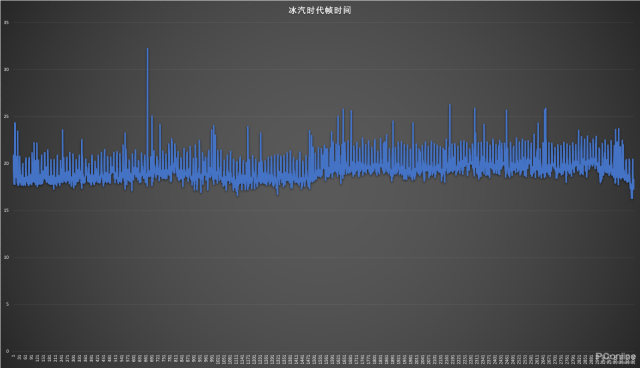Click the y-axis label 15
This screenshot has height=368, width=640.
coord(6,210)
